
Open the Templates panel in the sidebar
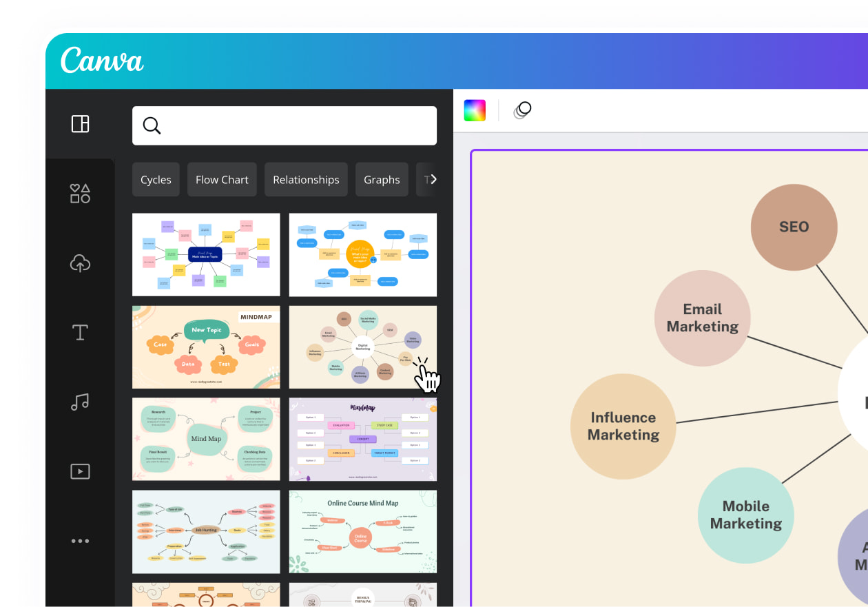coord(80,124)
